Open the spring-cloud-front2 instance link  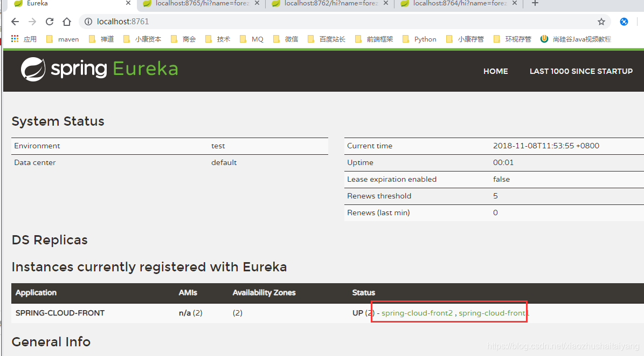pos(417,313)
